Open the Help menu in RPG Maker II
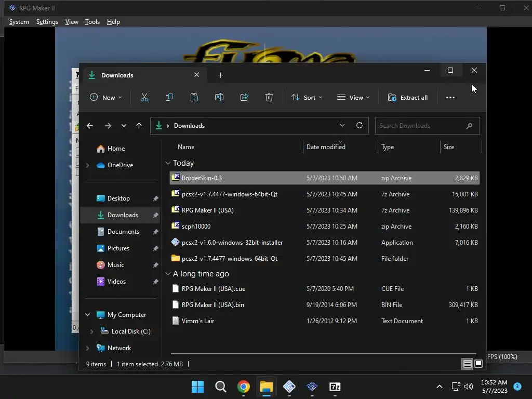532x399 pixels. click(x=113, y=22)
